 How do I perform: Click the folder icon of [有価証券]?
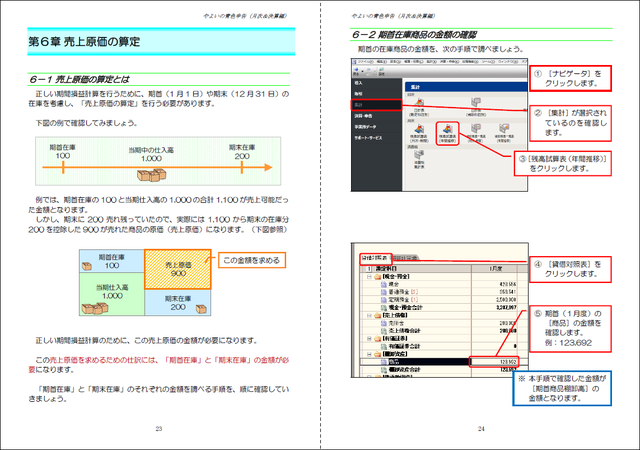click(x=378, y=339)
